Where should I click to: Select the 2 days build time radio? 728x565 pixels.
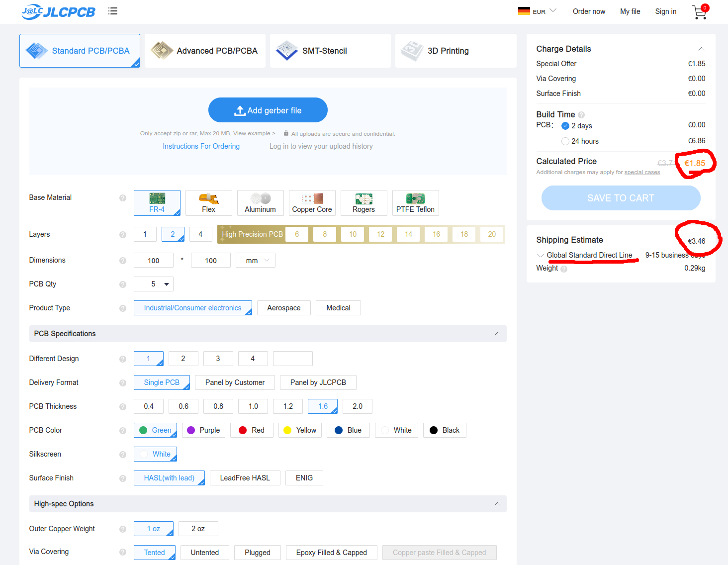[x=565, y=126]
